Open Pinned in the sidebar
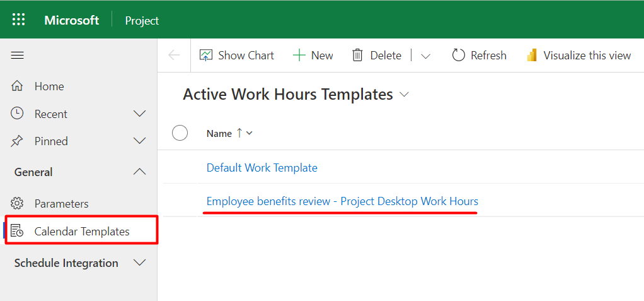The image size is (644, 301). coord(51,141)
